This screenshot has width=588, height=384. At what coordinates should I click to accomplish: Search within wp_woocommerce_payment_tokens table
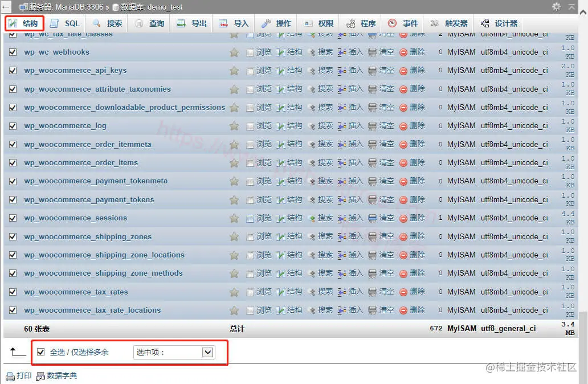tap(324, 200)
